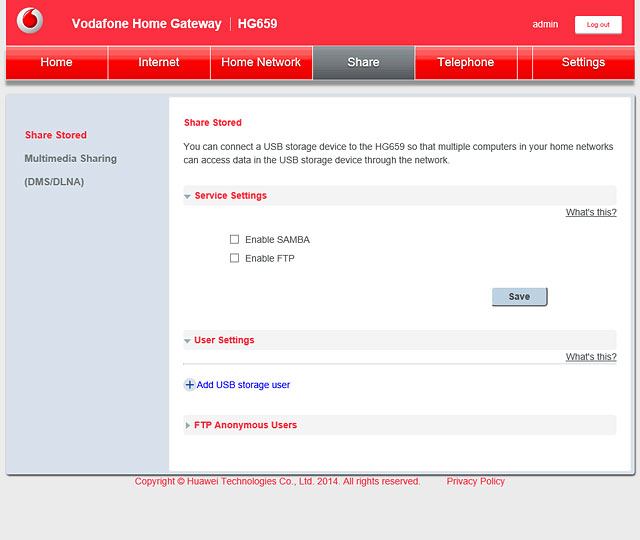Open What's this? help for Service Settings
640x540 pixels.
pyautogui.click(x=591, y=212)
